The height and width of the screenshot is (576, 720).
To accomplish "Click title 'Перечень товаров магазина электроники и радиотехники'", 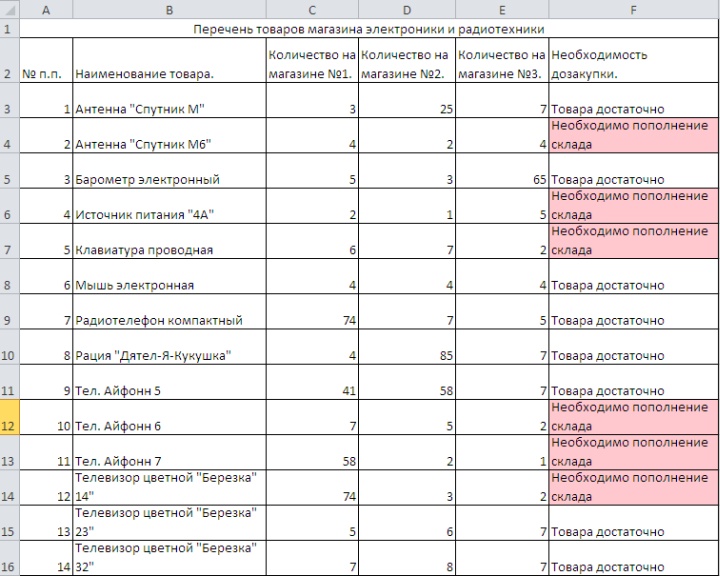I will (369, 29).
